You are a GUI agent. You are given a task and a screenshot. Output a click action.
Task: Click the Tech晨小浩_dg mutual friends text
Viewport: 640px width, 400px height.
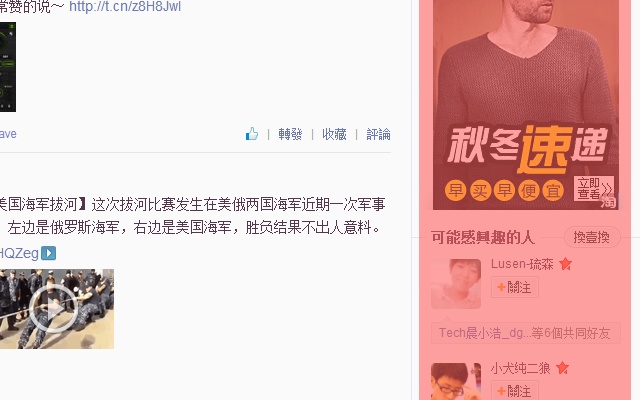tap(525, 333)
